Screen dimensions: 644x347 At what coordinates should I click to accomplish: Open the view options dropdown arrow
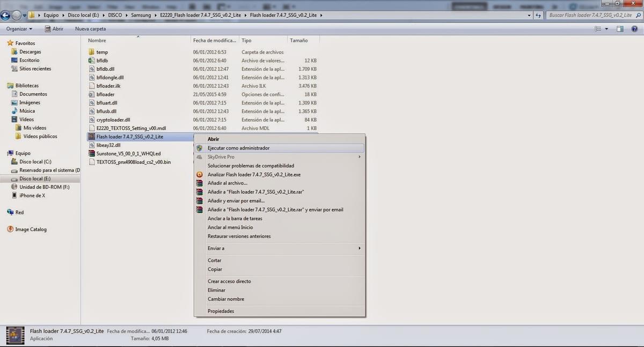point(606,29)
